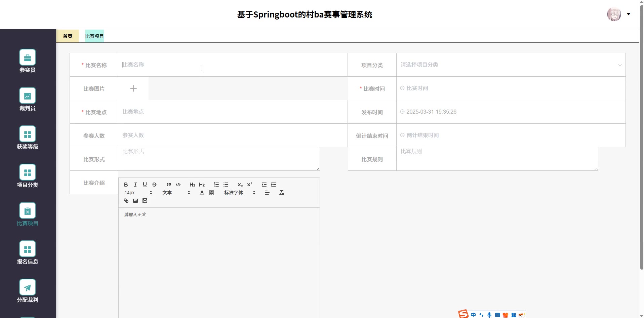Open the Sogou toolbox grid
The height and width of the screenshot is (318, 644).
point(514,315)
